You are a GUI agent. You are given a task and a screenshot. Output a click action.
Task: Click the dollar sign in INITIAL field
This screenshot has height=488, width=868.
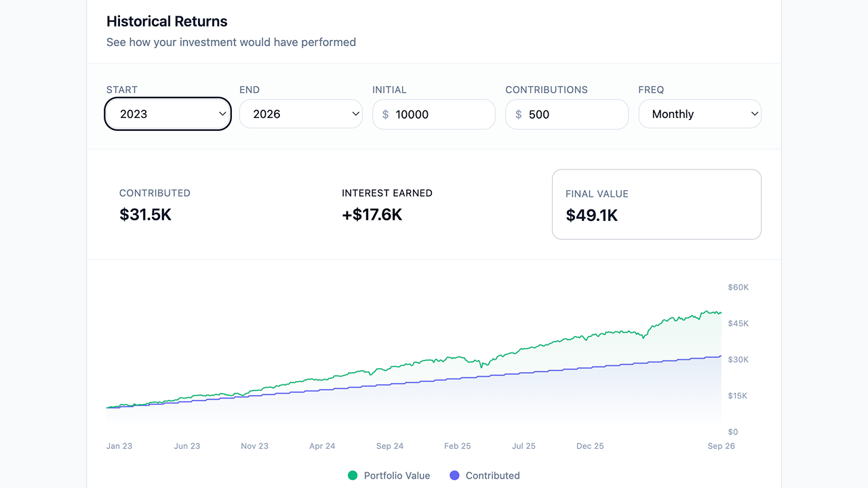(x=385, y=115)
